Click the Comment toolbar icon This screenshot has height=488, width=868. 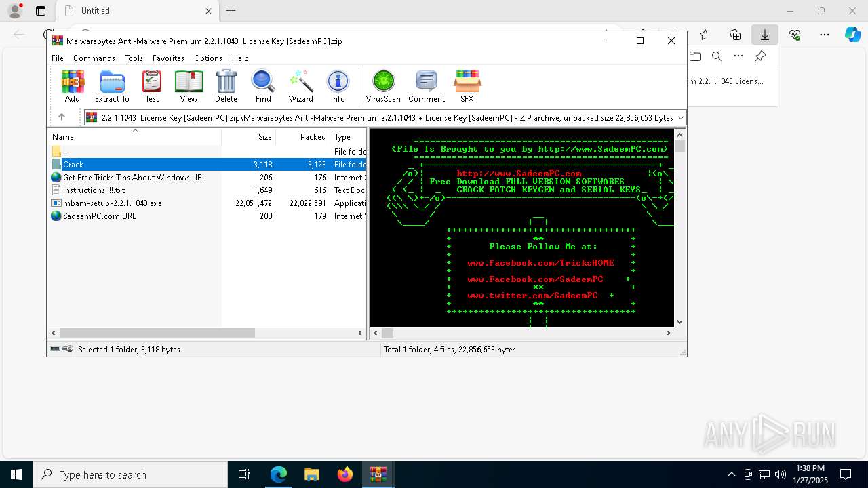(427, 86)
